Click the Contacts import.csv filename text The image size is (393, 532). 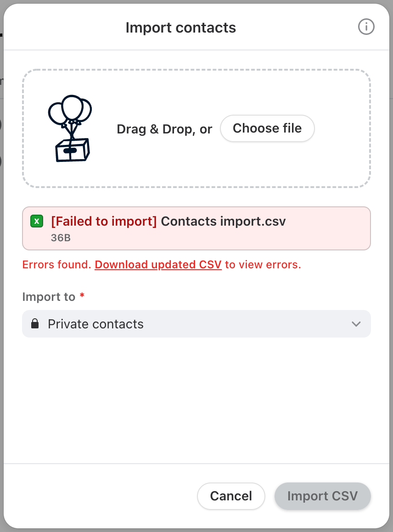223,221
